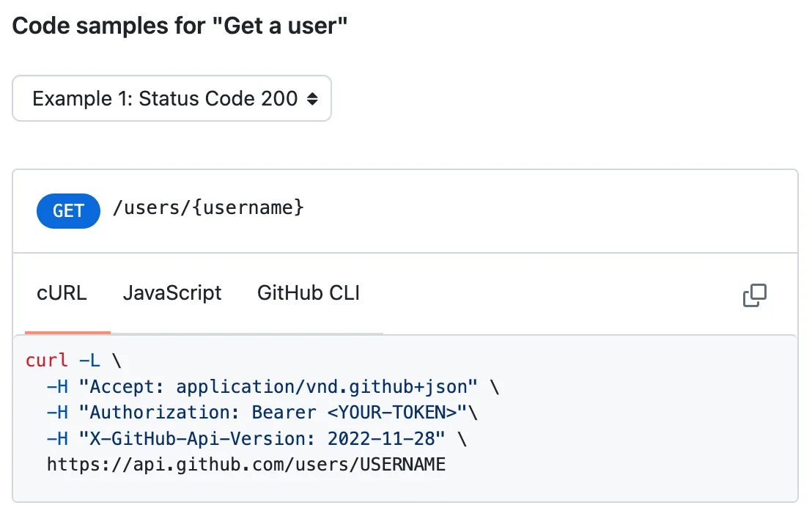812x516 pixels.
Task: Open the GitHub CLI tab
Action: 308,292
